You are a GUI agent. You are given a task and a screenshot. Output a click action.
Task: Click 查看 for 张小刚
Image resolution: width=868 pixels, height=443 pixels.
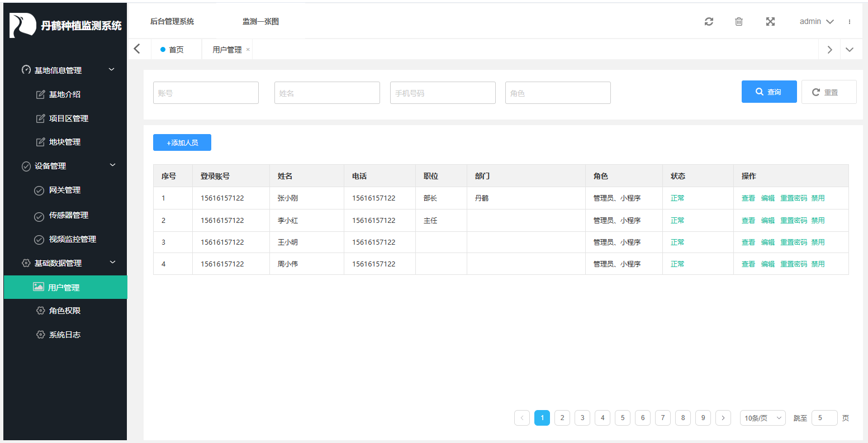pyautogui.click(x=748, y=198)
